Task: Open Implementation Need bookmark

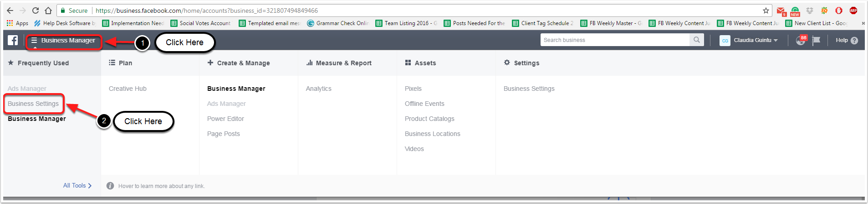Action: click(133, 23)
